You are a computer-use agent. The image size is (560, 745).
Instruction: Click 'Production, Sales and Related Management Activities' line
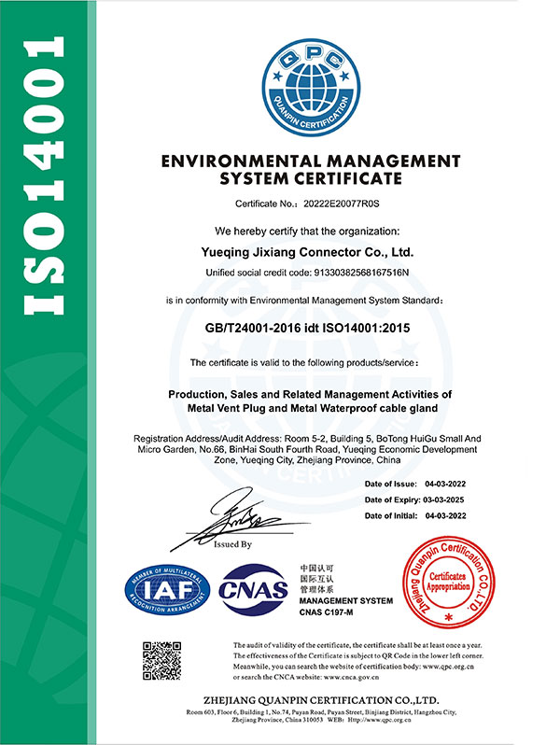[x=310, y=394]
